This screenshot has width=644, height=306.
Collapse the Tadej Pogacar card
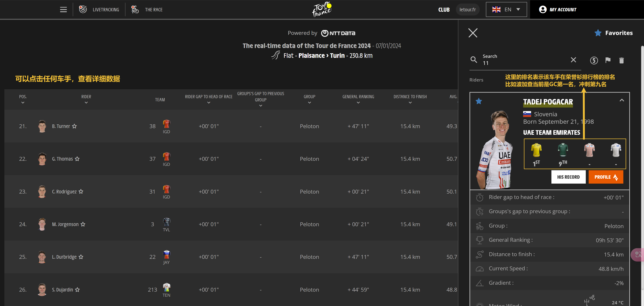point(622,100)
